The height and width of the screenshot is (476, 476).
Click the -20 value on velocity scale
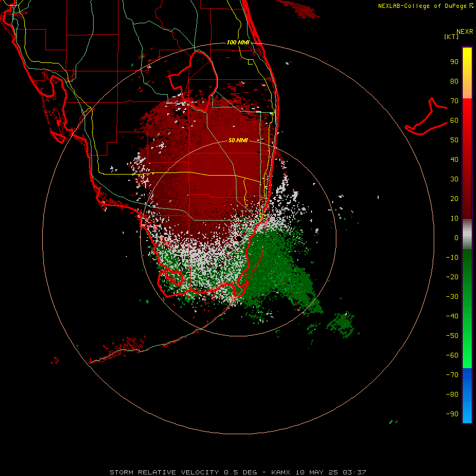pos(452,277)
